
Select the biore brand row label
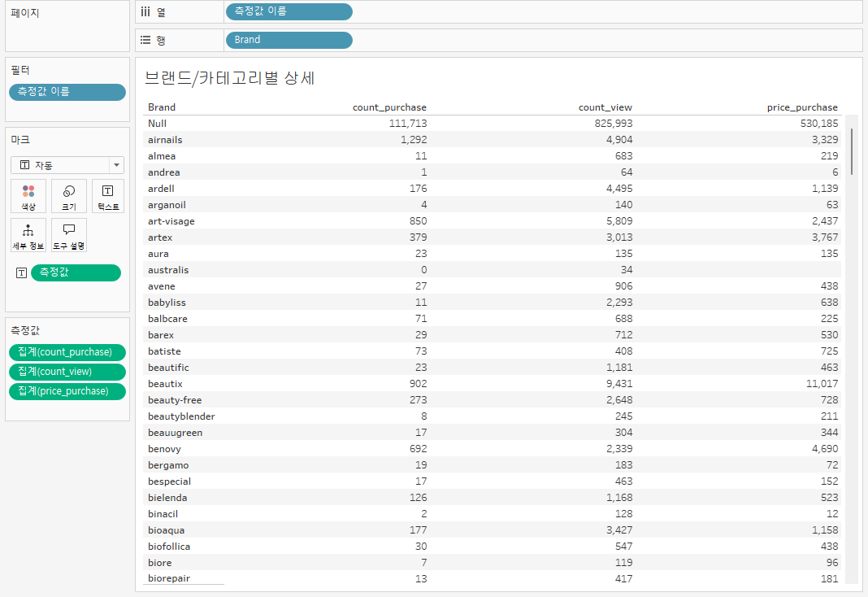point(159,563)
